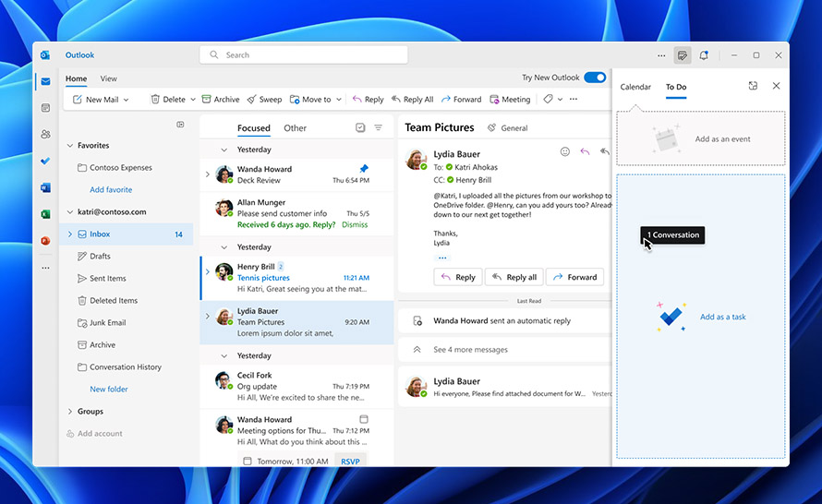Viewport: 822px width, 504px height.
Task: Open Move to dropdown arrow
Action: coord(339,100)
